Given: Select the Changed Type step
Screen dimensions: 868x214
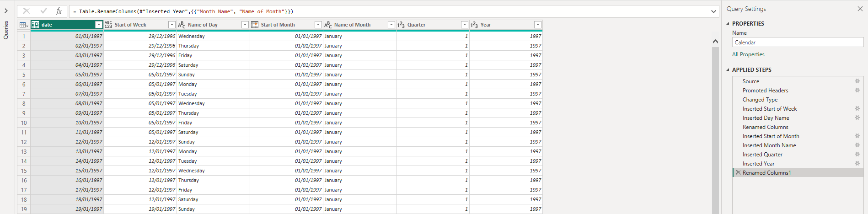Looking at the screenshot, I should (760, 99).
